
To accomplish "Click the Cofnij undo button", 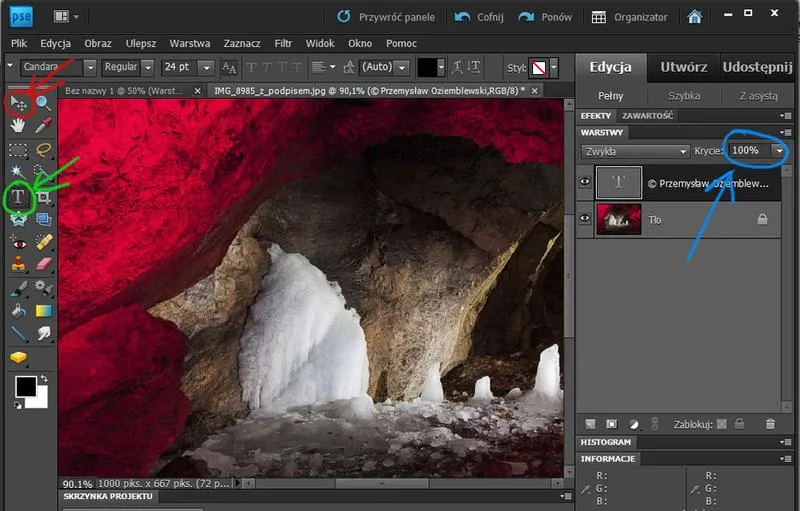I will coord(479,17).
